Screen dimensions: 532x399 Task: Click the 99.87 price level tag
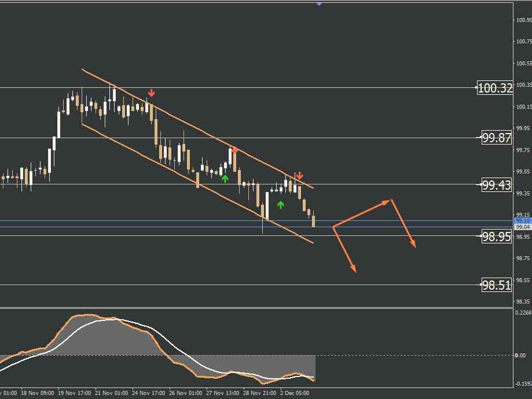pos(496,138)
